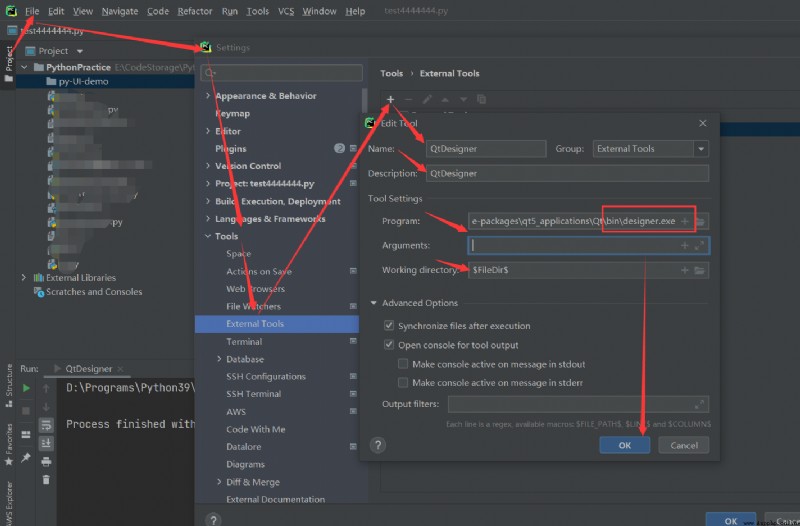Jump up the stack trace in Run console
The height and width of the screenshot is (526, 800).
coord(46,388)
